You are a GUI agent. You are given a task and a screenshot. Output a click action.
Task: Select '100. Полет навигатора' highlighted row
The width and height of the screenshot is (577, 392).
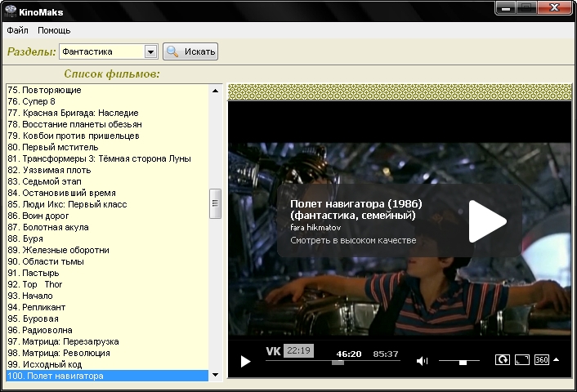click(x=107, y=376)
